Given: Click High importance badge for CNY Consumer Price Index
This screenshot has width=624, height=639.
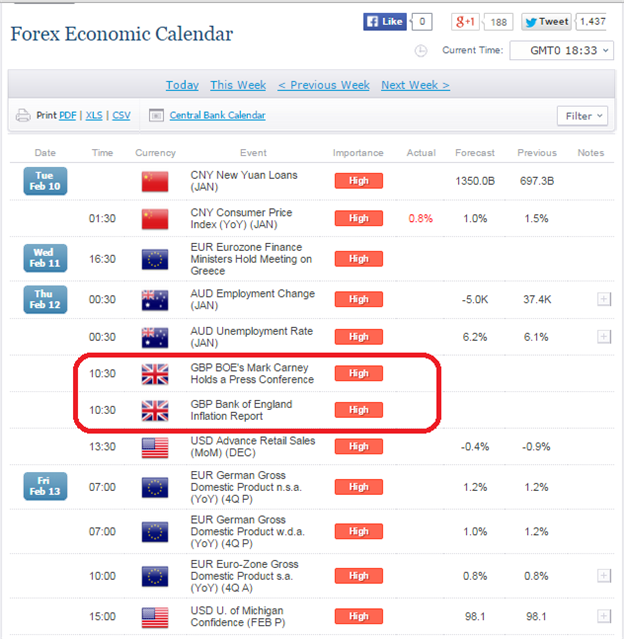Looking at the screenshot, I should pos(359,218).
